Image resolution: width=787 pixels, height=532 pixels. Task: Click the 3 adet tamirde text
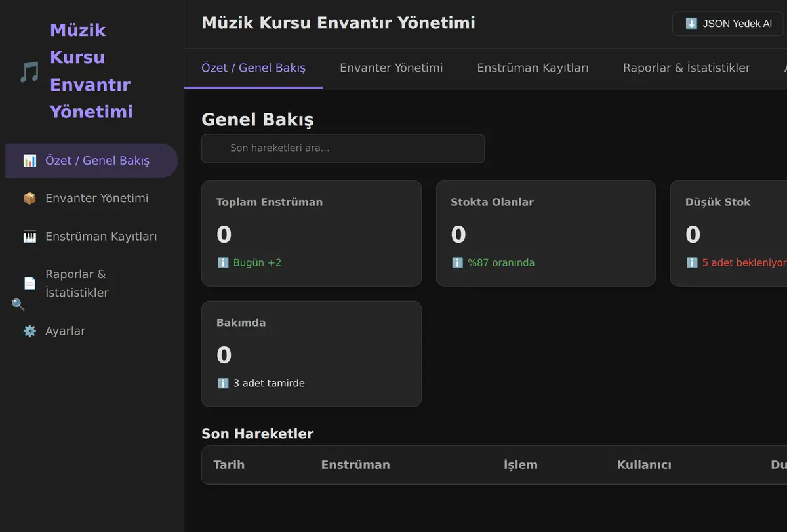269,384
